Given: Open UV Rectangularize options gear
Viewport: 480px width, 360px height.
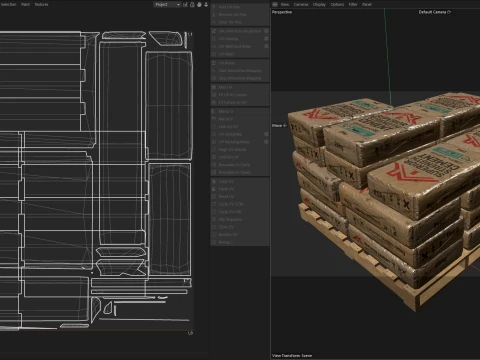Looking at the screenshot, I should click(266, 142).
